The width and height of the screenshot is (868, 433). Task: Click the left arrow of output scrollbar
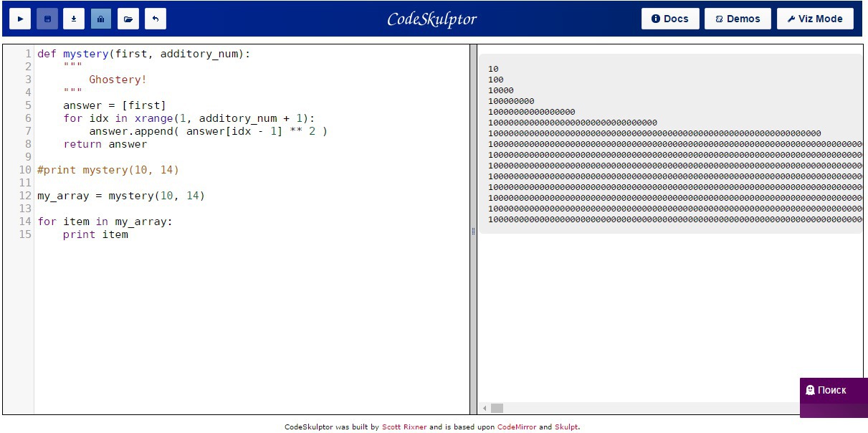484,408
